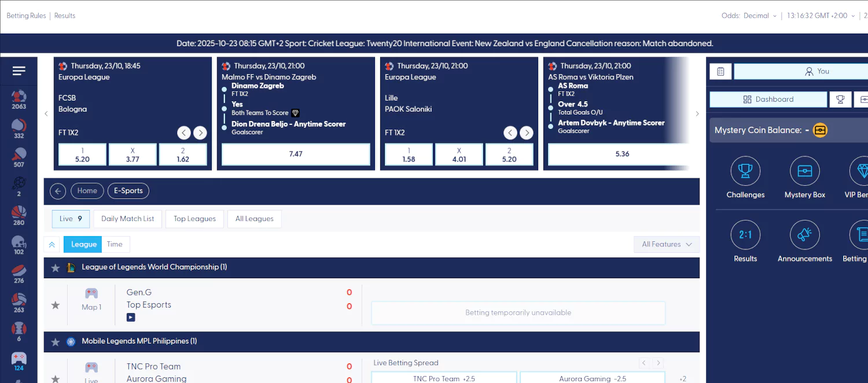
Task: Open the trophy tab next to Dashboard
Action: [x=840, y=100]
